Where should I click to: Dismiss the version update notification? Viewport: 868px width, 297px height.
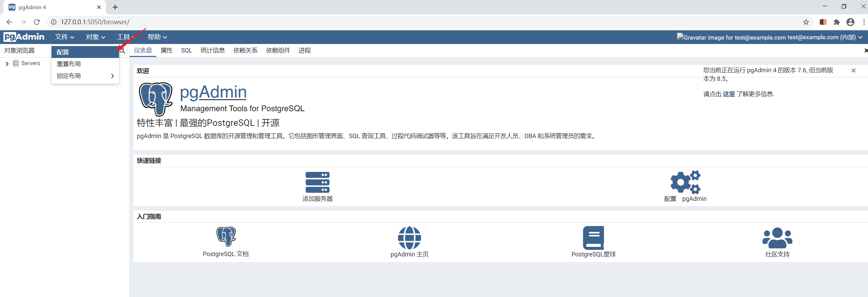853,71
